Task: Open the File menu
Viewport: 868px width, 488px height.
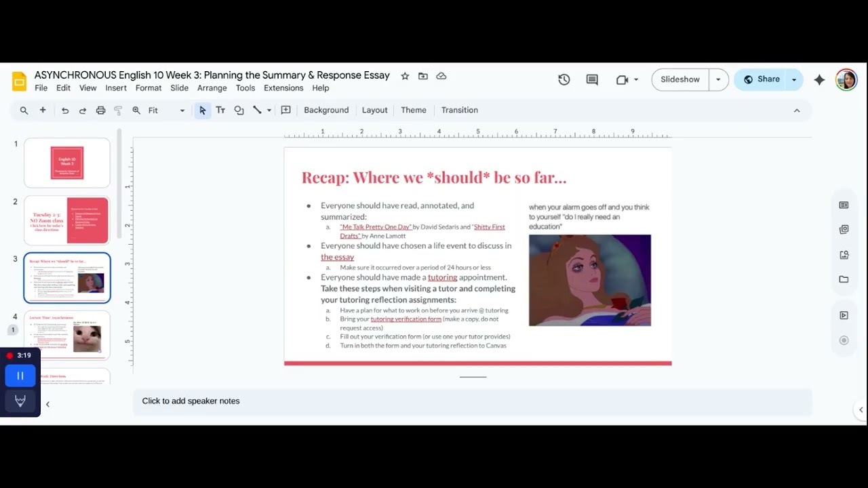Action: 41,88
